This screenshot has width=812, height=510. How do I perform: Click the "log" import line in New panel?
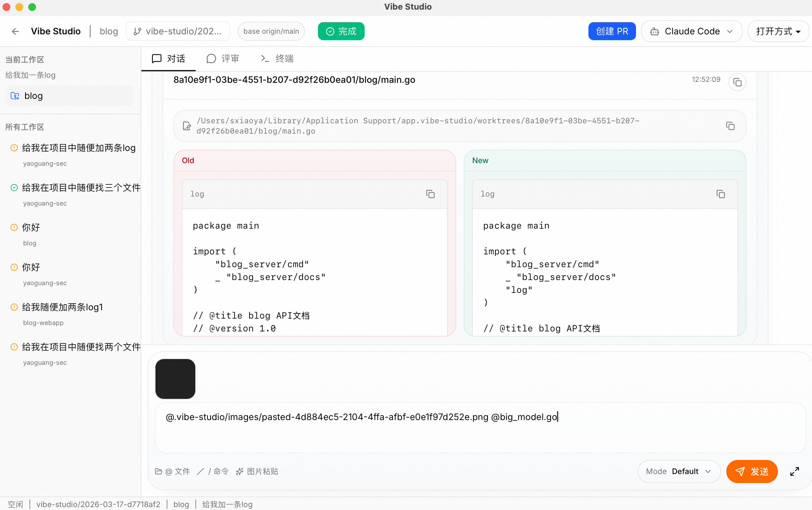point(519,290)
